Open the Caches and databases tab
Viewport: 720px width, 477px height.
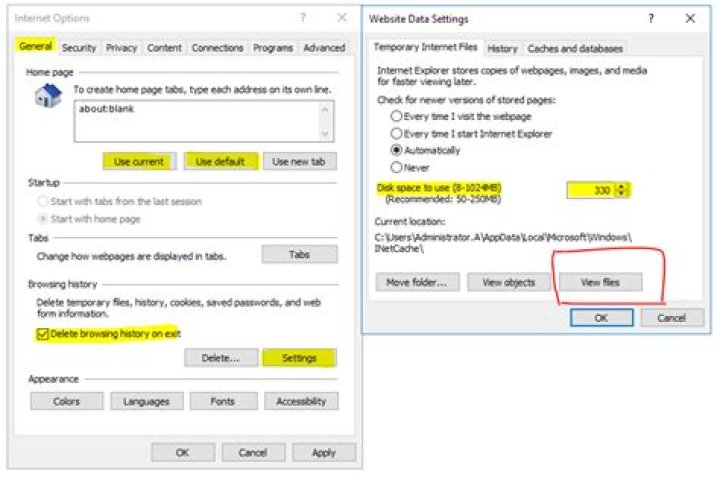pos(575,49)
